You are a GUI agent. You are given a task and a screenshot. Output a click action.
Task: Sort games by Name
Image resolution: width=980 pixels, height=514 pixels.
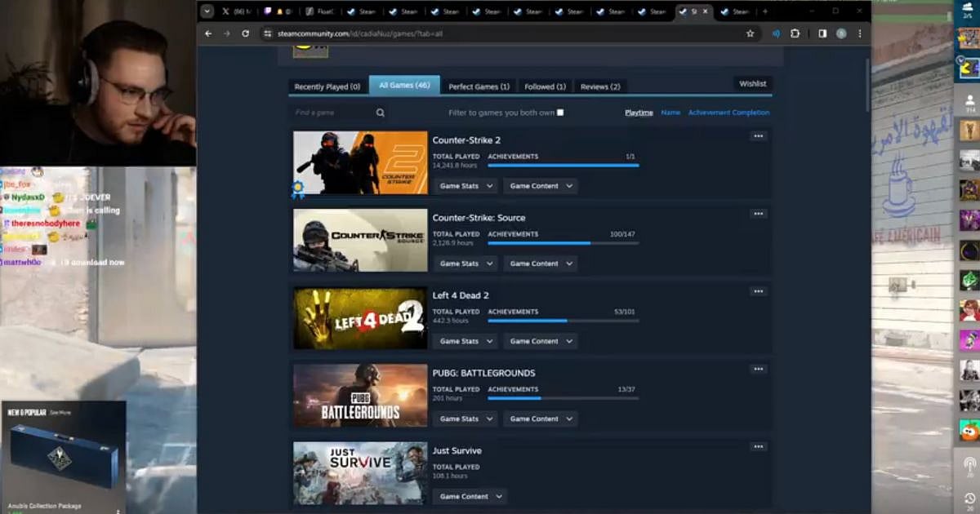[670, 113]
